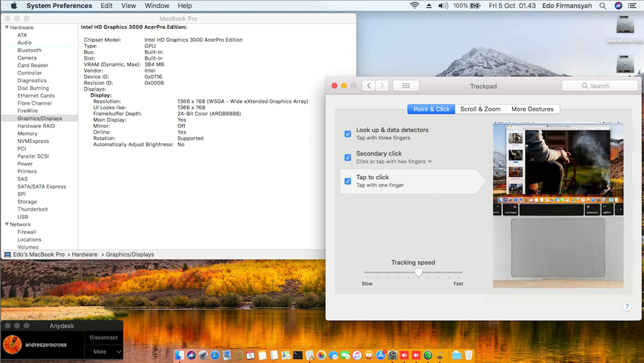Uncheck Look up & data detectors
644x363 pixels.
coord(348,134)
